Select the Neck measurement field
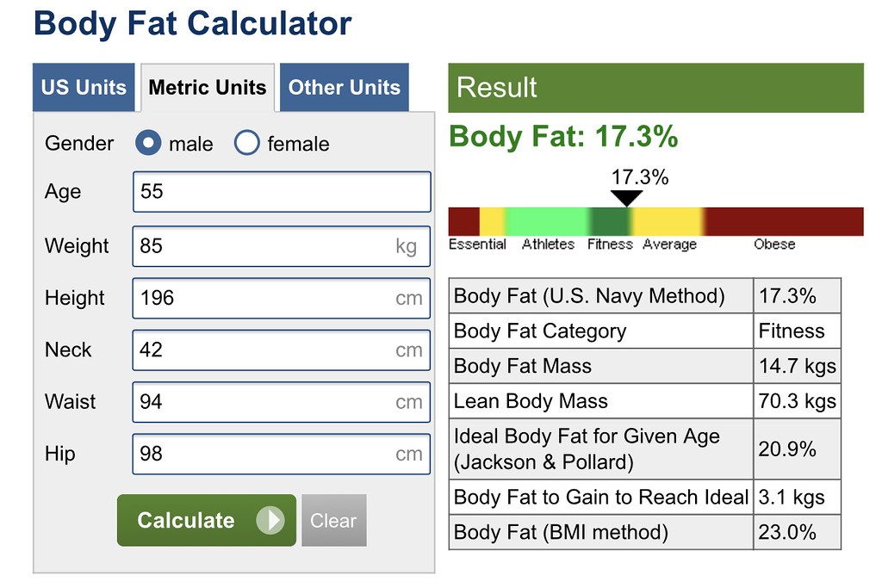The height and width of the screenshot is (588, 882). (281, 350)
